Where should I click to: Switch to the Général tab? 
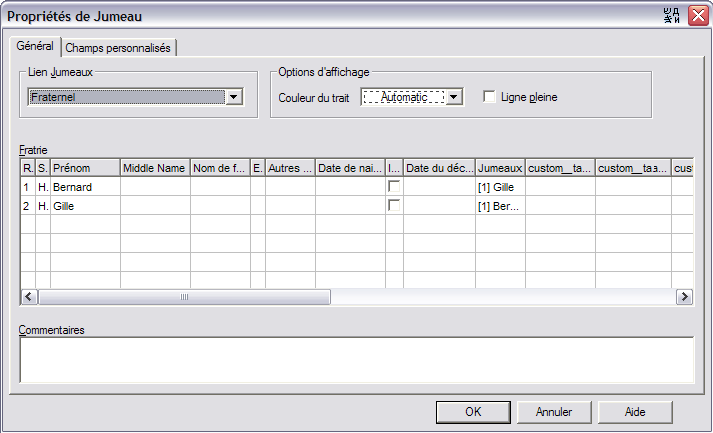pyautogui.click(x=35, y=46)
